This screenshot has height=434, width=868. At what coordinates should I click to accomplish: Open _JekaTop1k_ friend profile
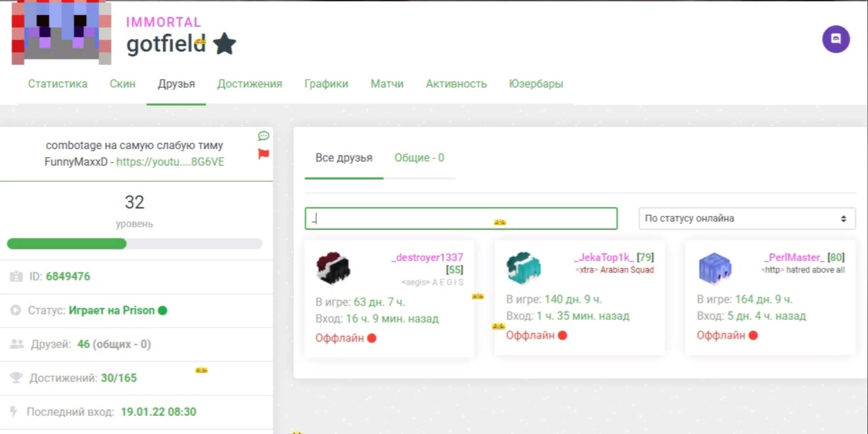[604, 257]
